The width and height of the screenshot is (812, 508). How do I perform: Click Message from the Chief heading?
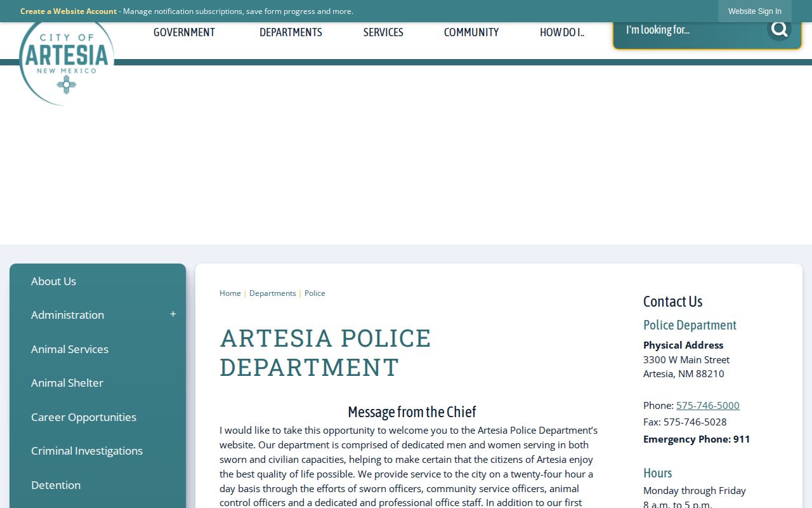(x=412, y=411)
